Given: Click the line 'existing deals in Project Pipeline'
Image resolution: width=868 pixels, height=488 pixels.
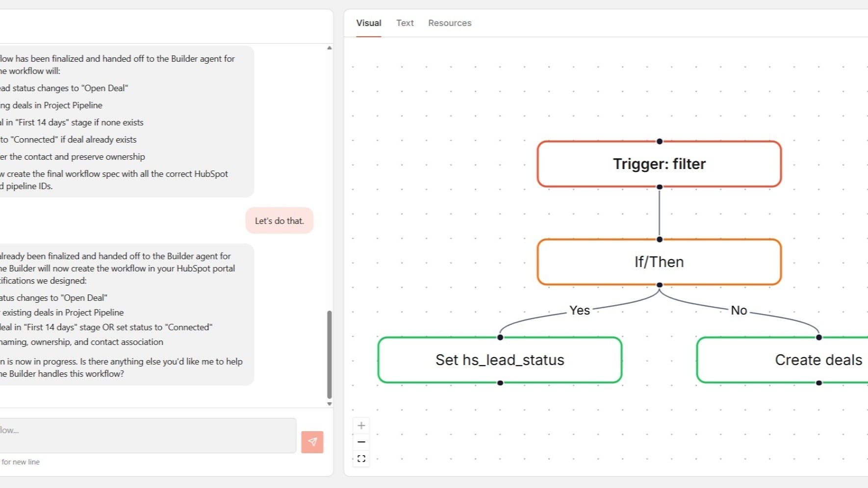Looking at the screenshot, I should click(62, 313).
